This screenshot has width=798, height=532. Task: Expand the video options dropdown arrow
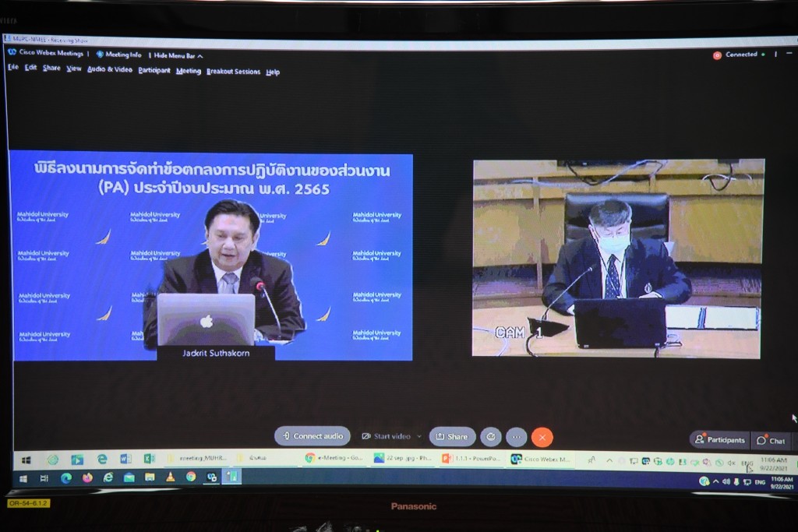click(x=419, y=436)
